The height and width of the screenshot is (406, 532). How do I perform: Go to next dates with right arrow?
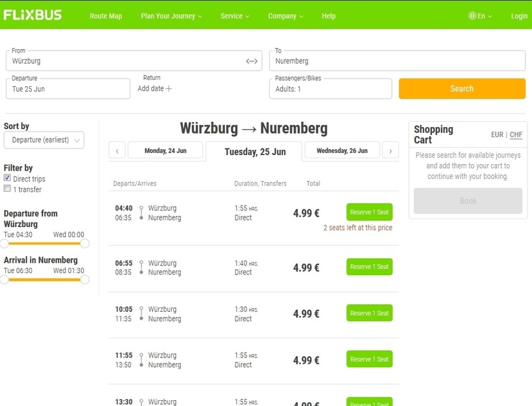pyautogui.click(x=390, y=150)
